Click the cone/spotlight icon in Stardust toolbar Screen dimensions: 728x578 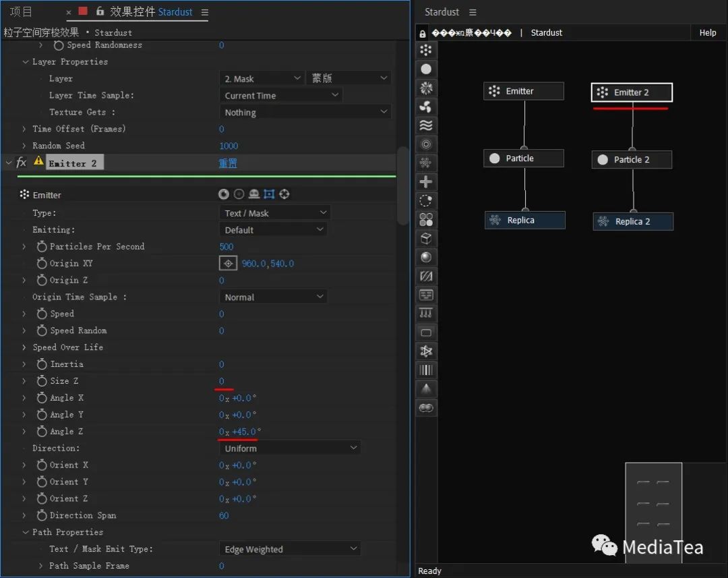coord(426,389)
